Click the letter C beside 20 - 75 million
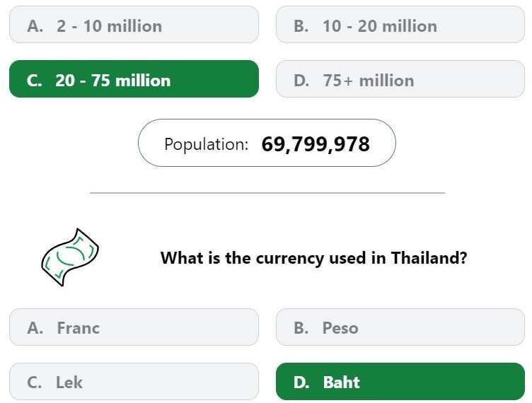This screenshot has width=532, height=403. [x=34, y=81]
